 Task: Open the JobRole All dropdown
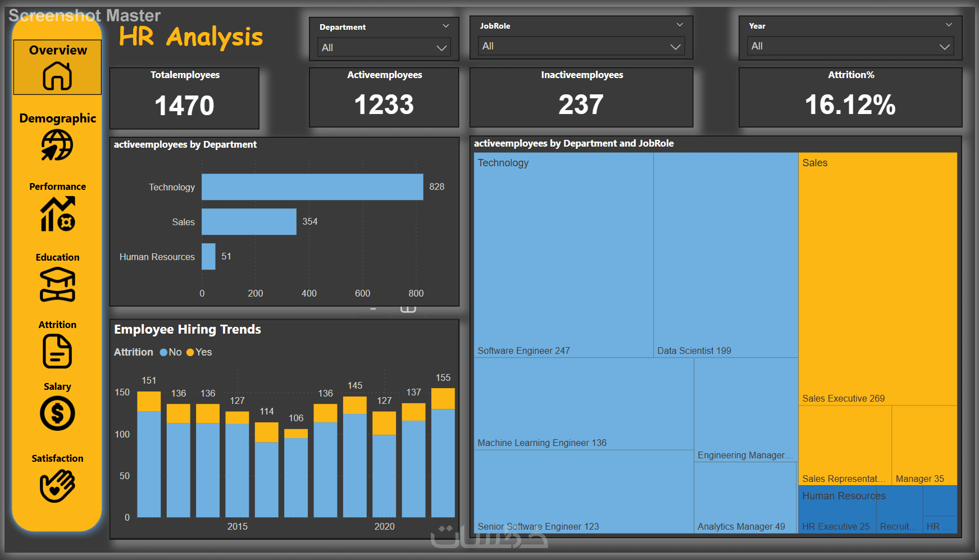(581, 46)
